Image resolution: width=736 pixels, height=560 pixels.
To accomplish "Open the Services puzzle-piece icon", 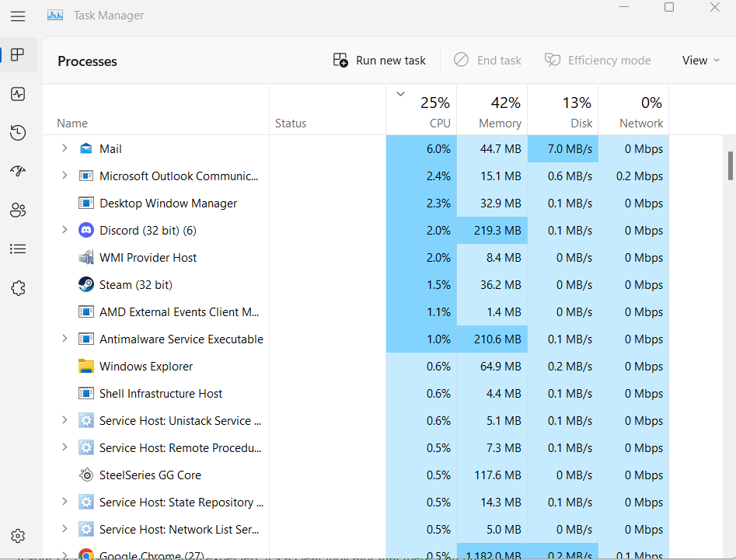I will (x=18, y=288).
